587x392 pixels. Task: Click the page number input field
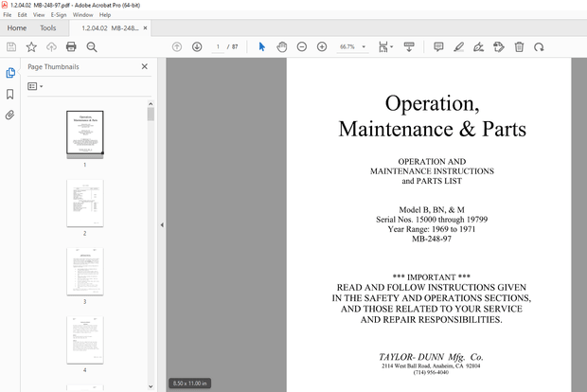click(218, 46)
